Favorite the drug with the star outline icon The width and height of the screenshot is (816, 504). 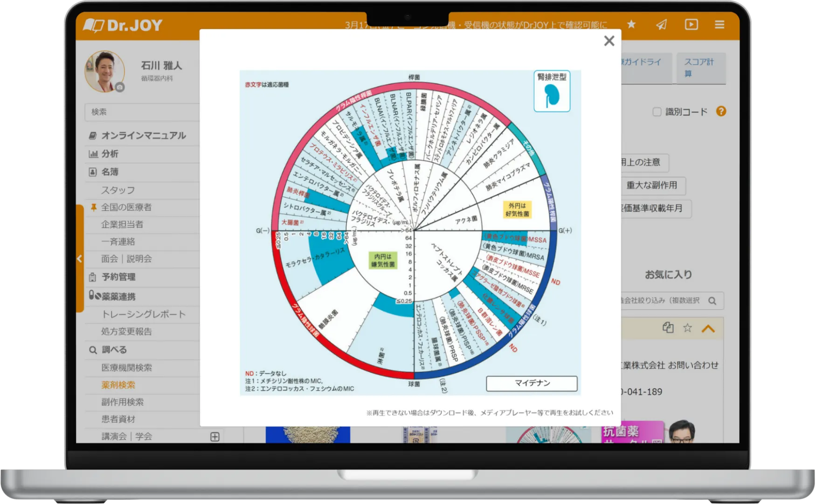click(x=688, y=328)
